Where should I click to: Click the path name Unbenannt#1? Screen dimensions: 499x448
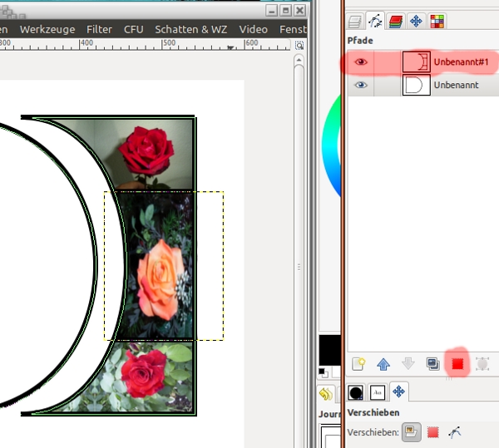click(461, 62)
